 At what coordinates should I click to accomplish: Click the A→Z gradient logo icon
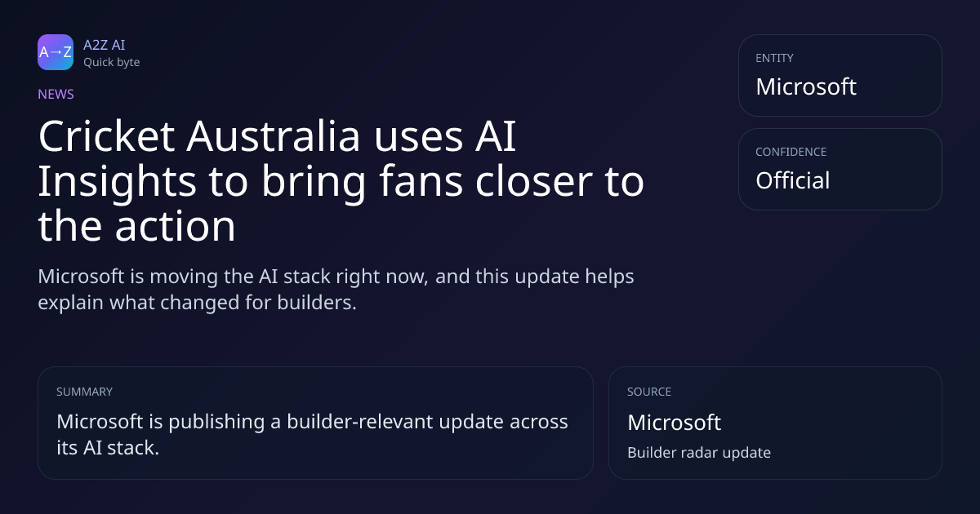56,52
